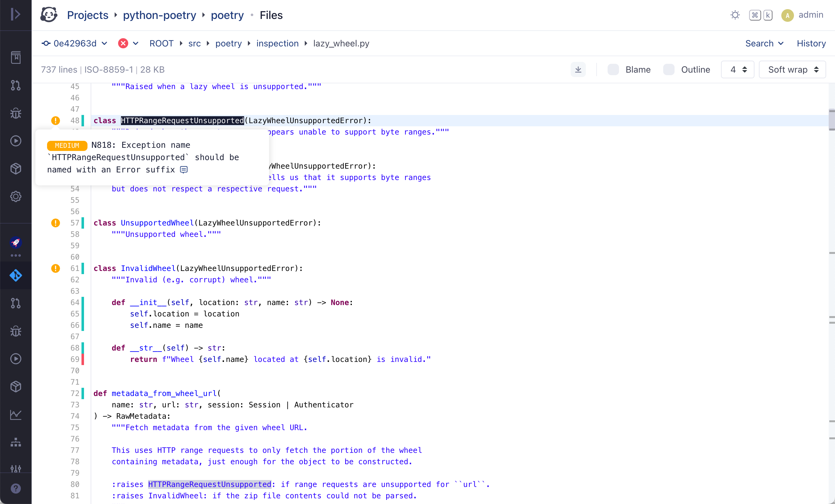Open the code insights chart icon

15,415
